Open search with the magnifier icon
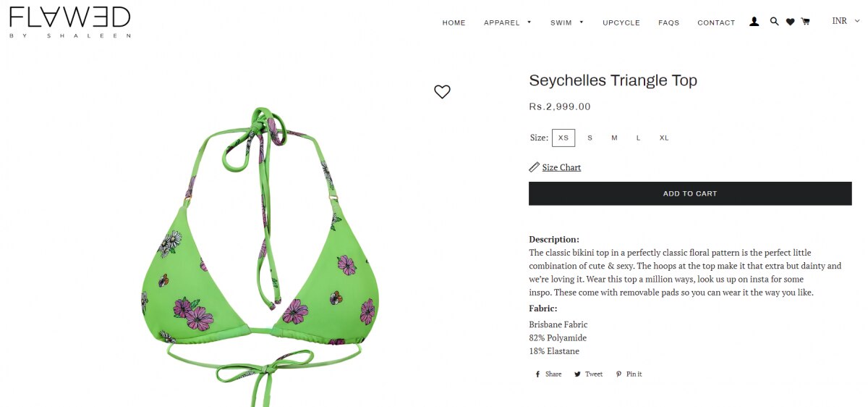 pos(775,22)
